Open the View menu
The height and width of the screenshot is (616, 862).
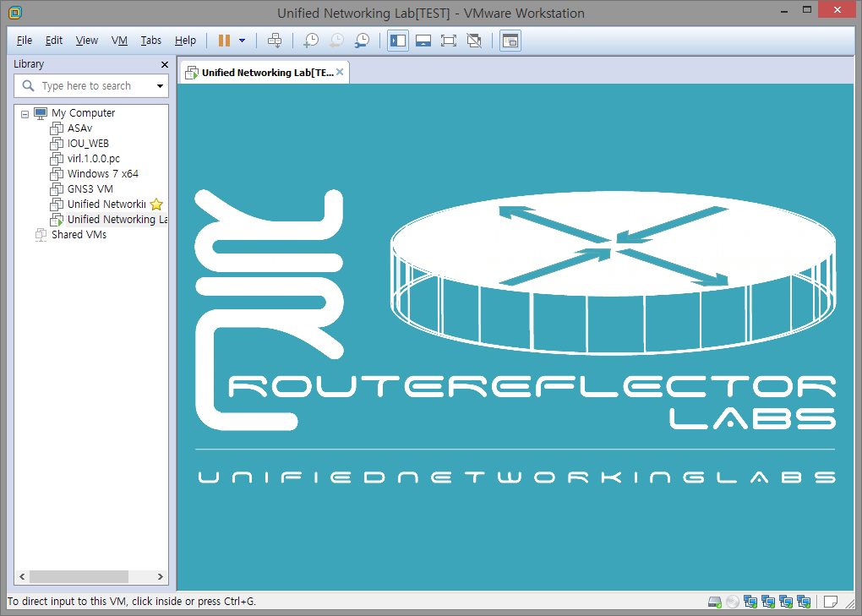[x=87, y=40]
